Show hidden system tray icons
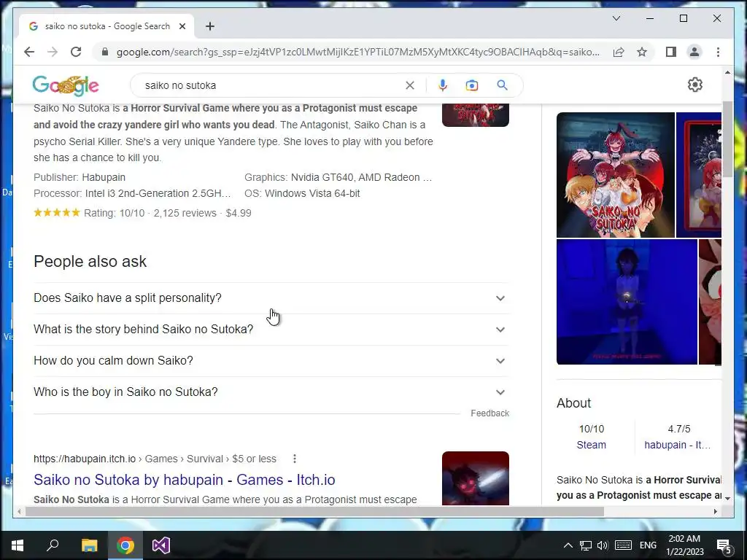The height and width of the screenshot is (560, 747). pyautogui.click(x=568, y=545)
